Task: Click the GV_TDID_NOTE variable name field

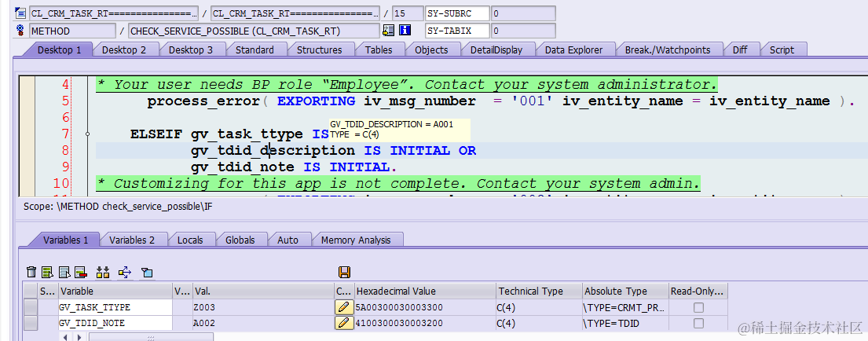Action: 115,323
